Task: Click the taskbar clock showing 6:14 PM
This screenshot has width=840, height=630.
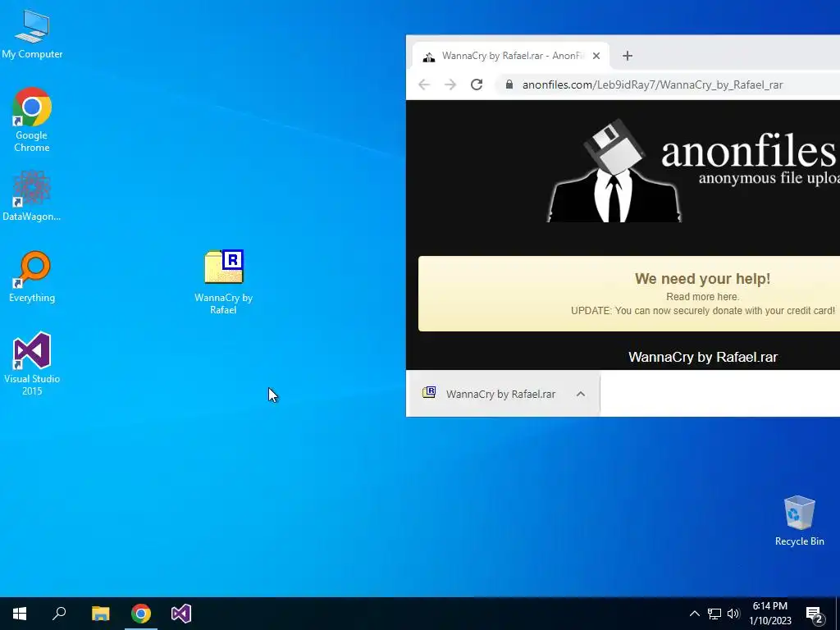Action: [769, 606]
